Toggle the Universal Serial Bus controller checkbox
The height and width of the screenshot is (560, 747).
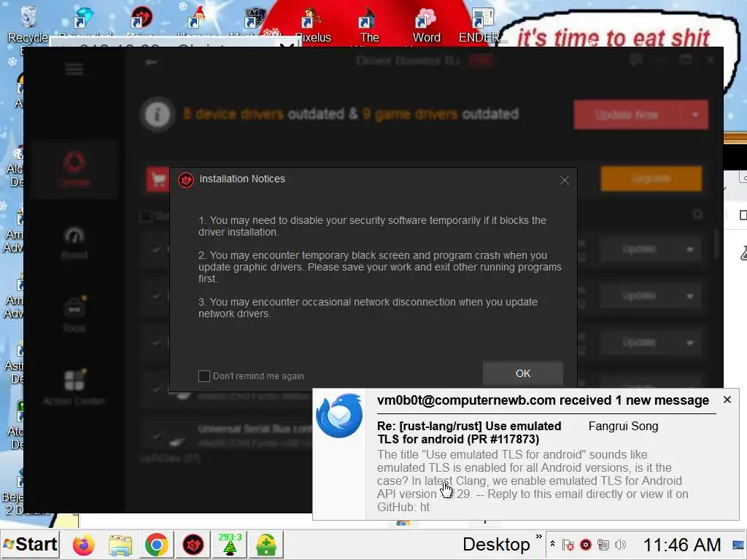pos(157,435)
